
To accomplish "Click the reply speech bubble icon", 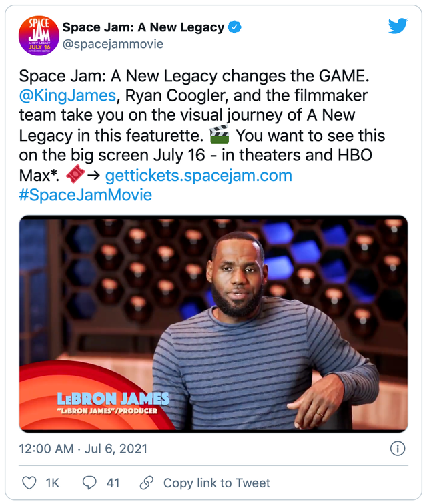I will point(89,483).
